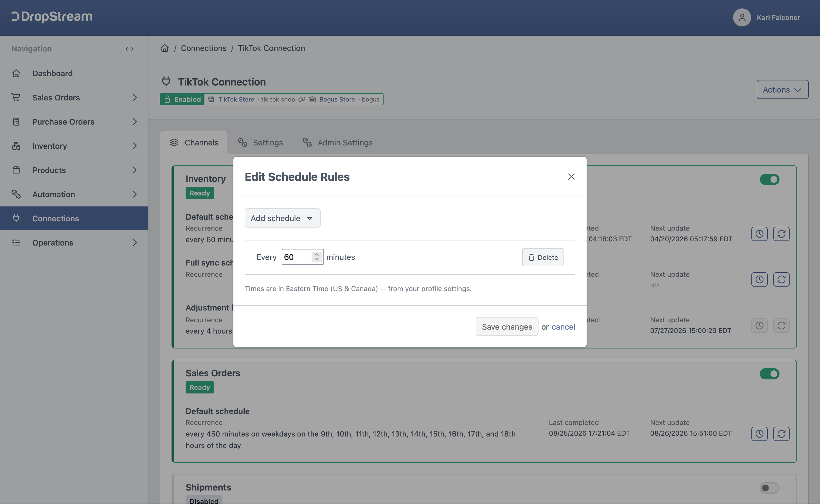Viewport: 820px width, 504px height.
Task: Click the Inventory boxes icon in sidebar
Action: point(16,146)
